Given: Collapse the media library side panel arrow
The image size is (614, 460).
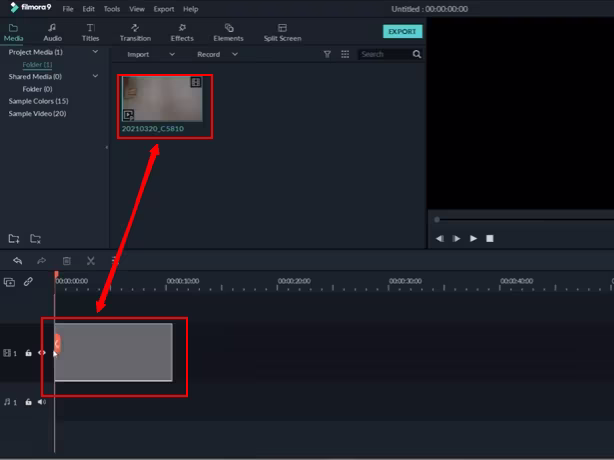Looking at the screenshot, I should click(107, 147).
